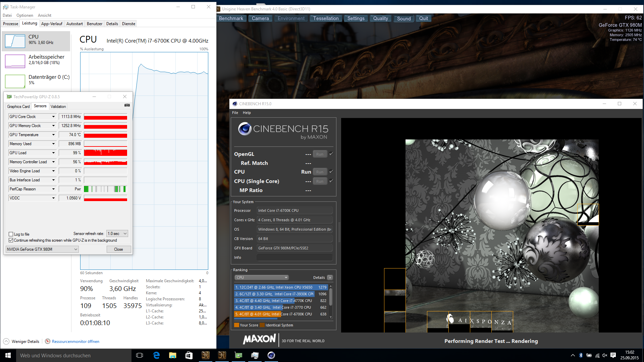Open Memory Used sensor dropdown
This screenshot has height=362, width=644.
pos(53,144)
